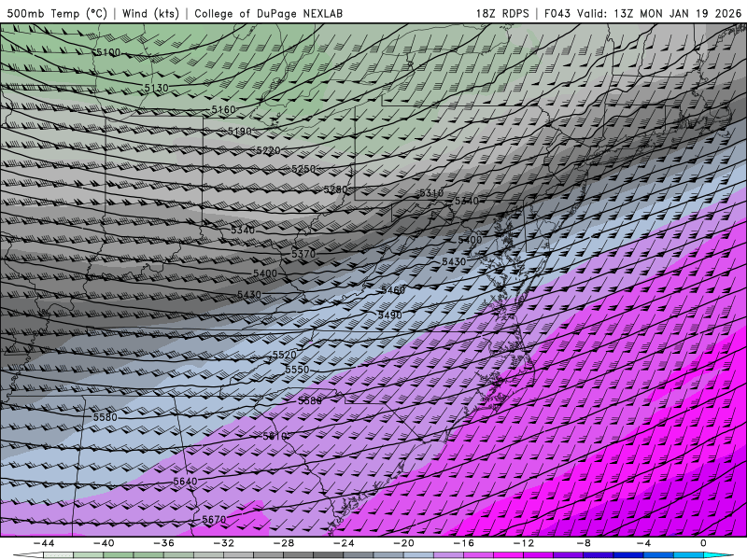The image size is (747, 560).
Task: Click the 5100 height contour label
Action: pyautogui.click(x=108, y=52)
